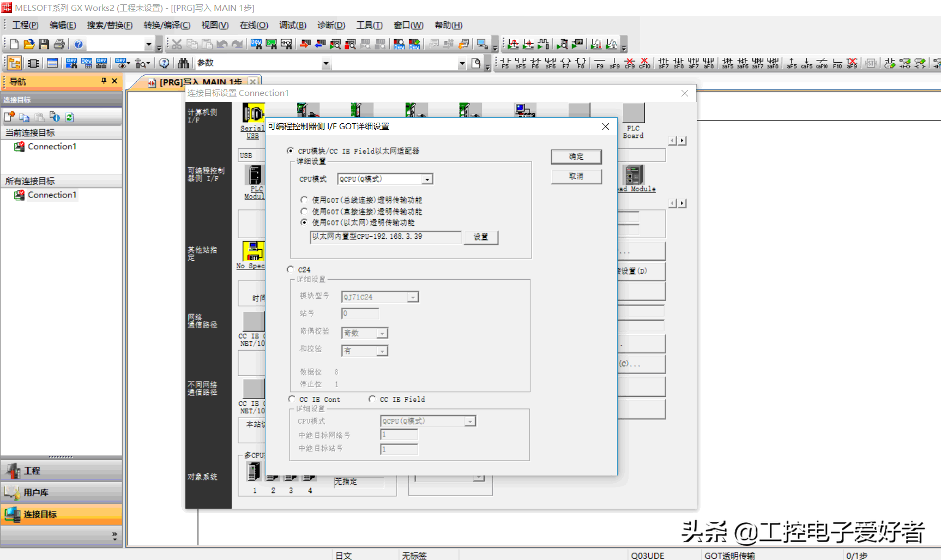Open the empty dropdown beside the help icon
Image resolution: width=941 pixels, height=560 pixels.
coord(148,45)
